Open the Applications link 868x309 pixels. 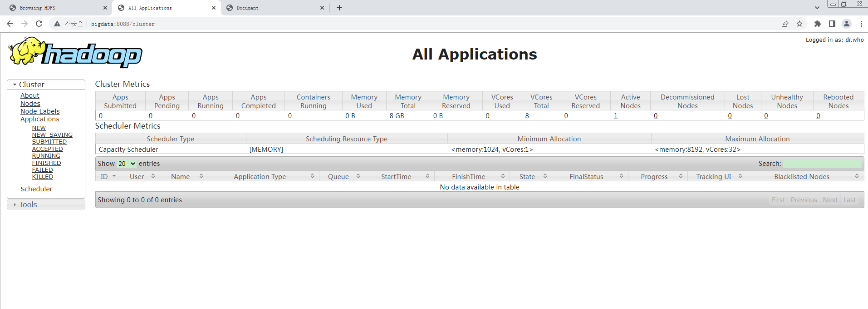40,119
